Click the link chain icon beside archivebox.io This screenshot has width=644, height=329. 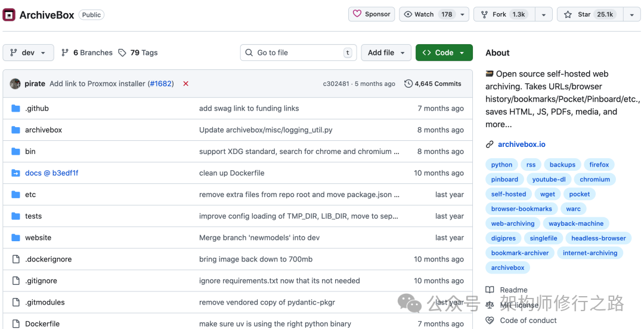point(490,144)
